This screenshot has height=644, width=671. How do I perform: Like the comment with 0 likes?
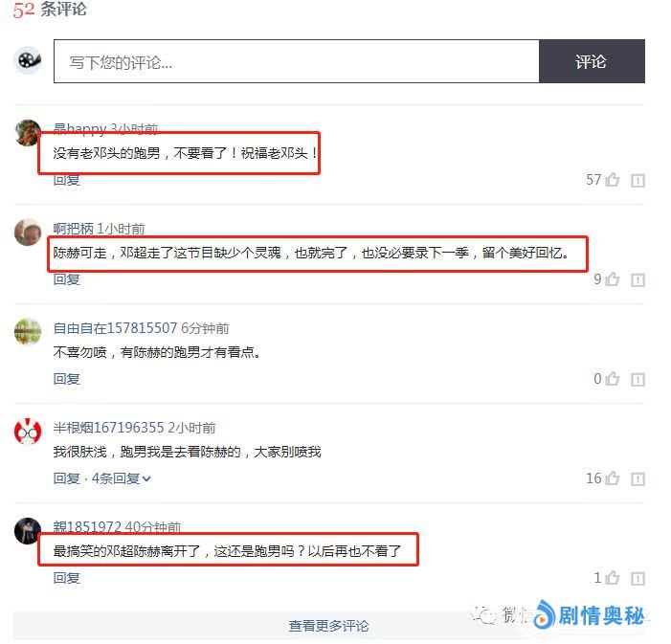click(x=613, y=379)
